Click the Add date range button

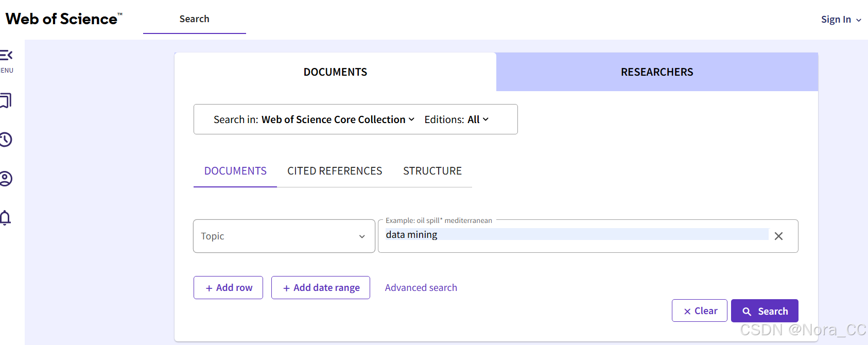pos(321,288)
